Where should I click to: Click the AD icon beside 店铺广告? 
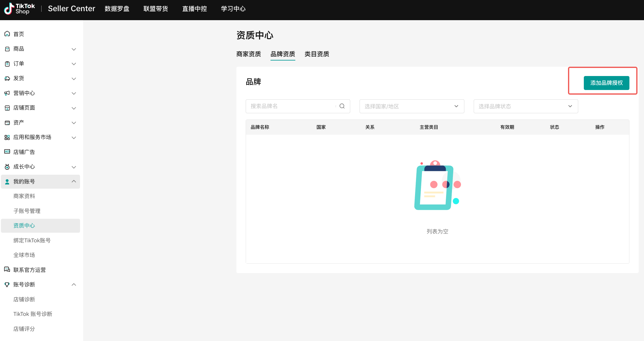[x=7, y=152]
